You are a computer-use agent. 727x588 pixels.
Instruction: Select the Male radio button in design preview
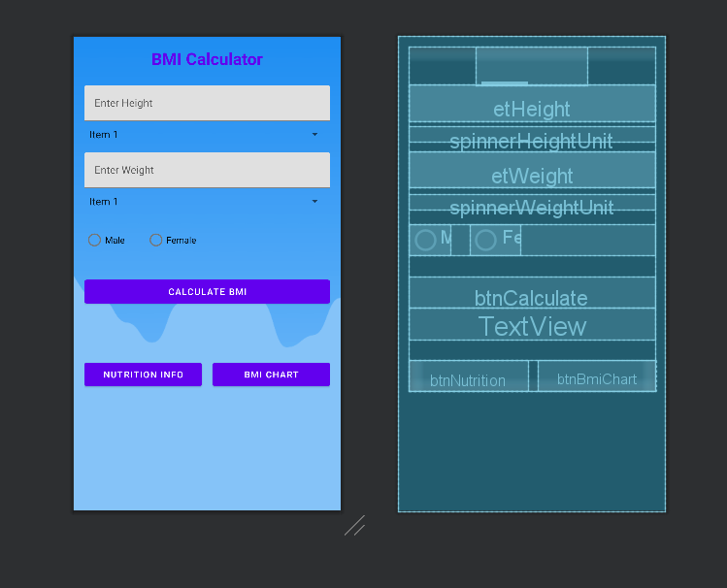pyautogui.click(x=95, y=240)
